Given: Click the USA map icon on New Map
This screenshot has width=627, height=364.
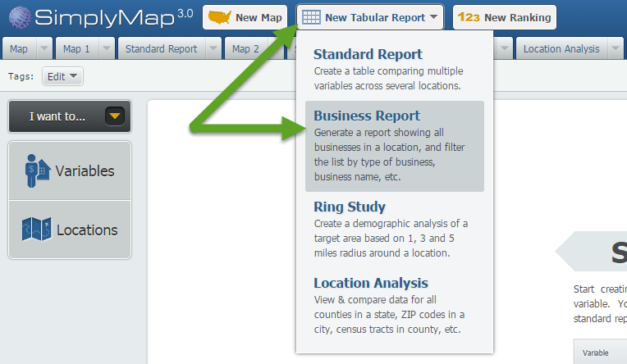Looking at the screenshot, I should coord(219,17).
